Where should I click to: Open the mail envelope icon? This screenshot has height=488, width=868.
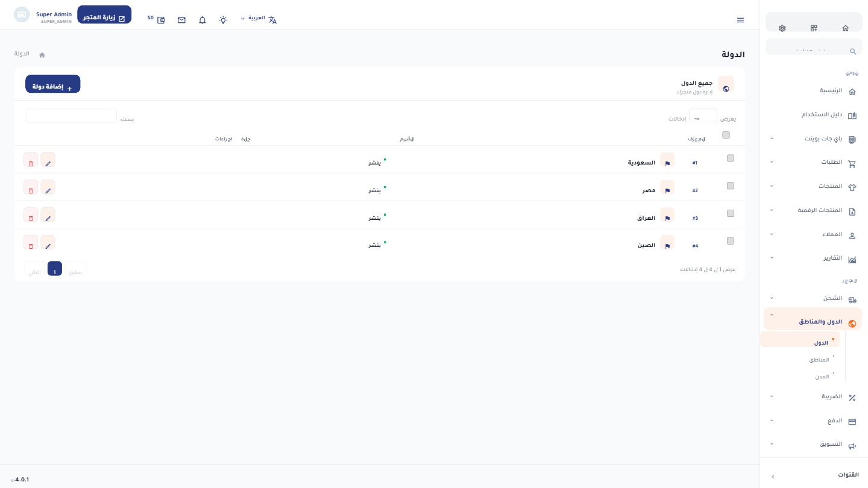[x=181, y=20]
